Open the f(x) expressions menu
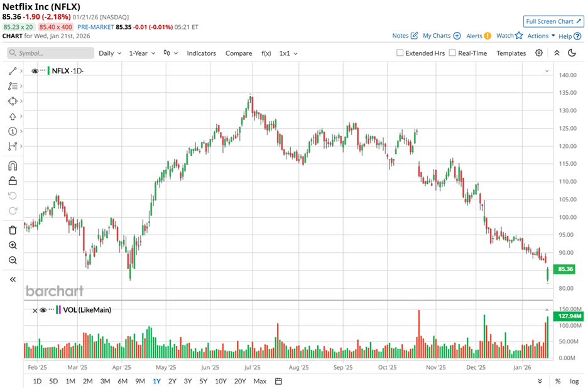 click(x=266, y=53)
